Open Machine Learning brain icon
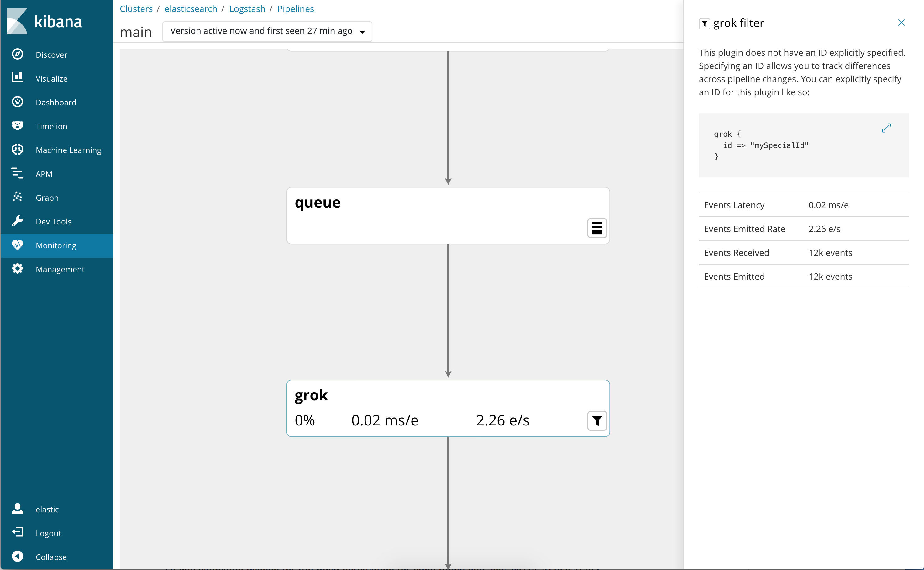The image size is (924, 570). [x=17, y=150]
